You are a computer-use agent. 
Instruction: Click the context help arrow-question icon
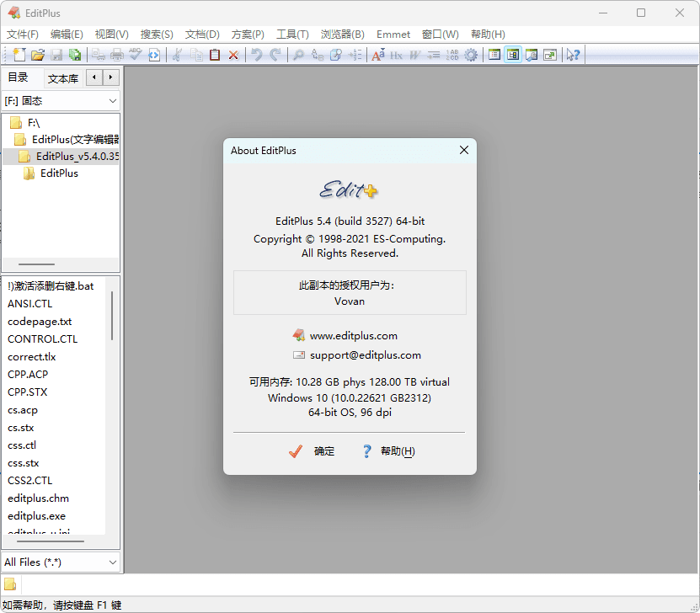[x=573, y=55]
